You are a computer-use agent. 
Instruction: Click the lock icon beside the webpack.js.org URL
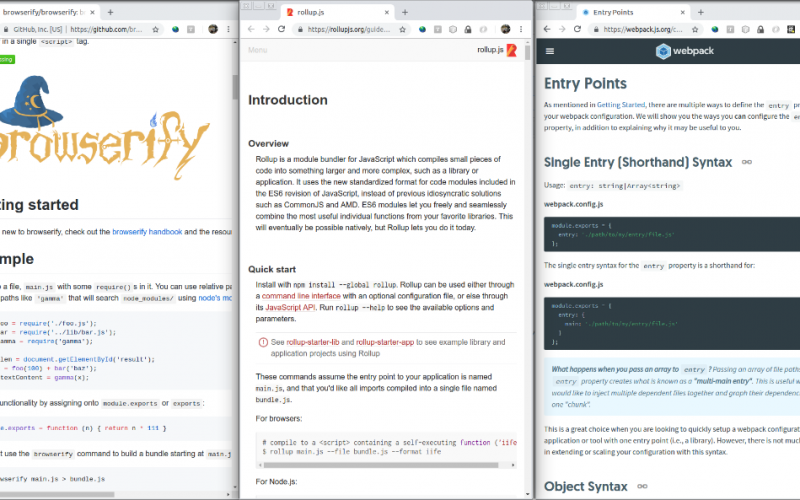[x=596, y=30]
